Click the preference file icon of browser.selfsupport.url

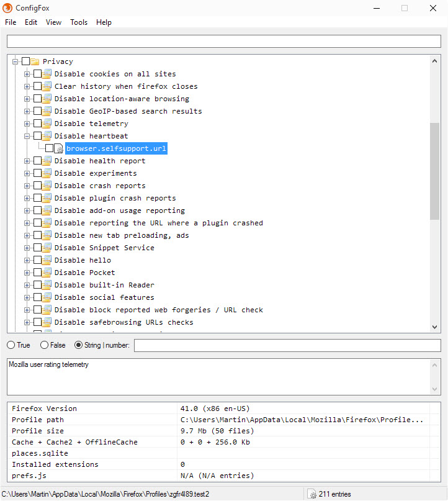coord(59,148)
